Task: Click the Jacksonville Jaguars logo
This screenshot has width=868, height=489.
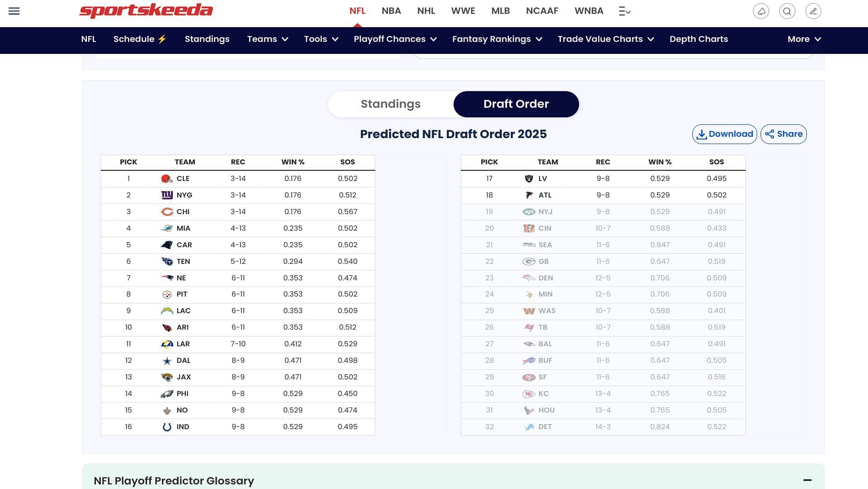Action: (167, 377)
